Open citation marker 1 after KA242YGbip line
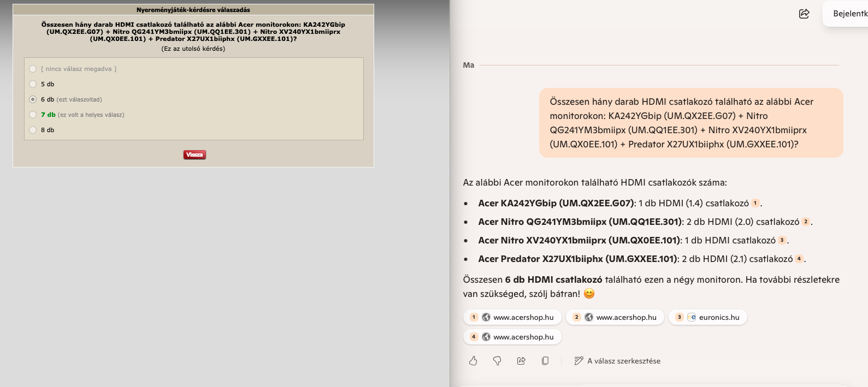868x387 pixels. point(755,203)
